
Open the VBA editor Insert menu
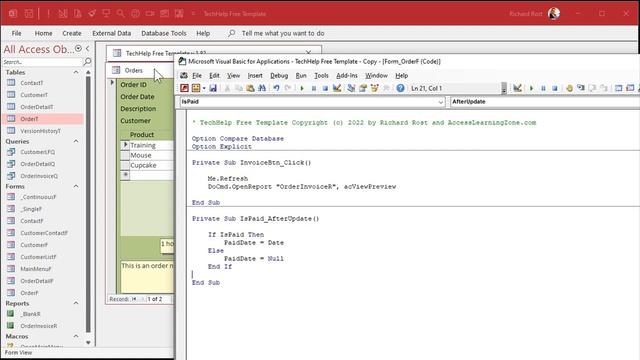[255, 76]
